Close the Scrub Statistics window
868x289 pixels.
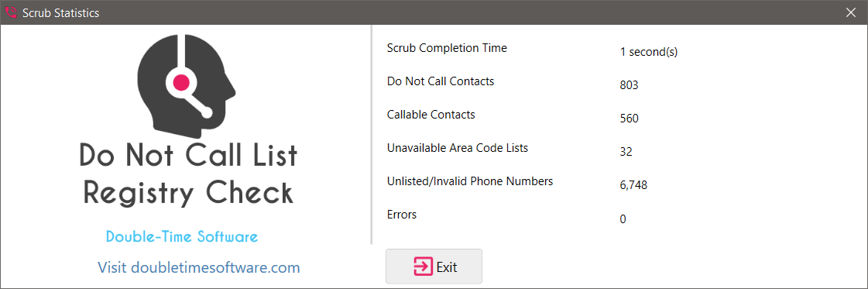[851, 12]
